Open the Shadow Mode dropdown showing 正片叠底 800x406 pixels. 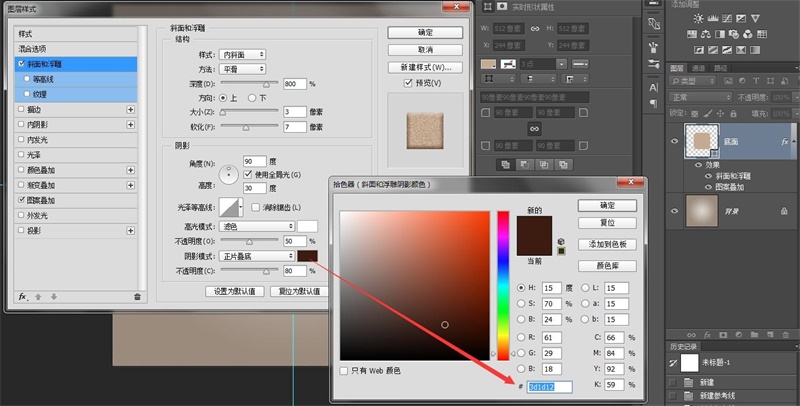257,256
